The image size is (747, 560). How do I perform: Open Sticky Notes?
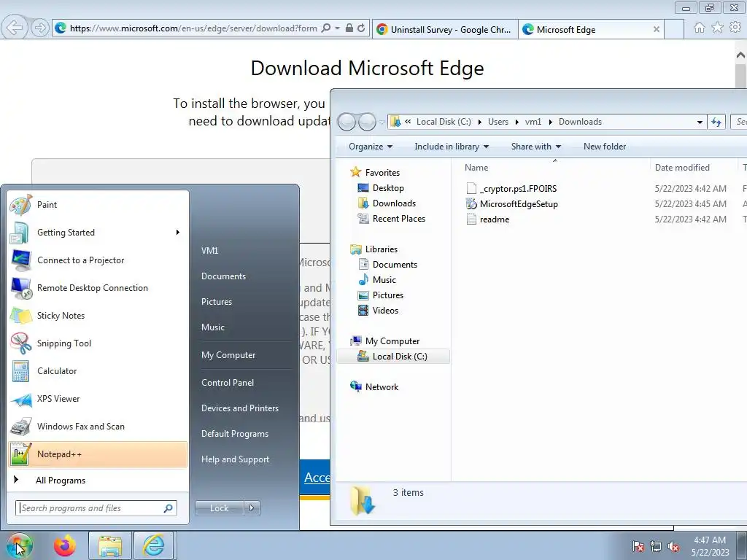98,315
